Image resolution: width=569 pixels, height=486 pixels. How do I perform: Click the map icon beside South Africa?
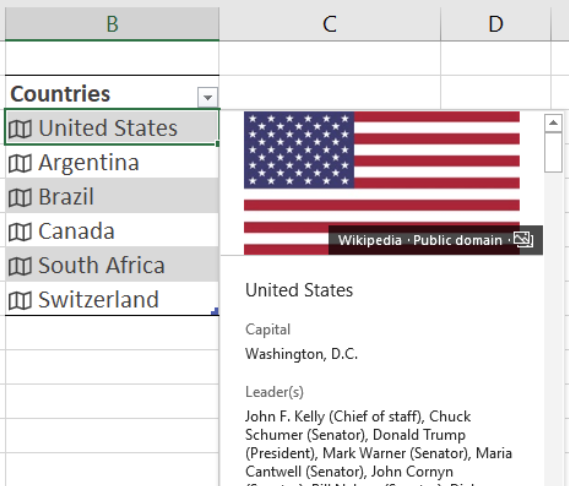coord(20,266)
